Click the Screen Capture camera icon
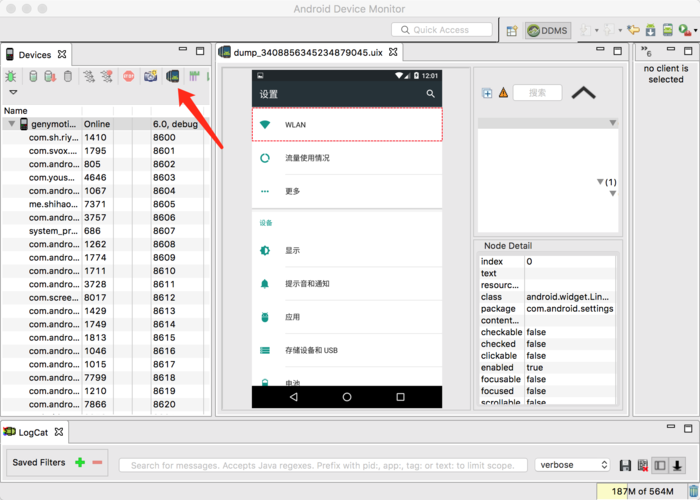The image size is (700, 500). pyautogui.click(x=150, y=76)
